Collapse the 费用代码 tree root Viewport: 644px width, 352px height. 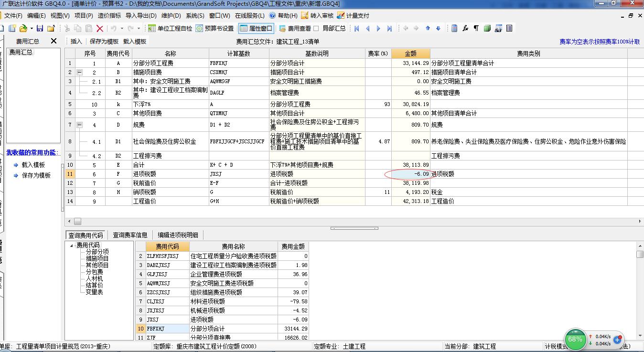[x=72, y=245]
